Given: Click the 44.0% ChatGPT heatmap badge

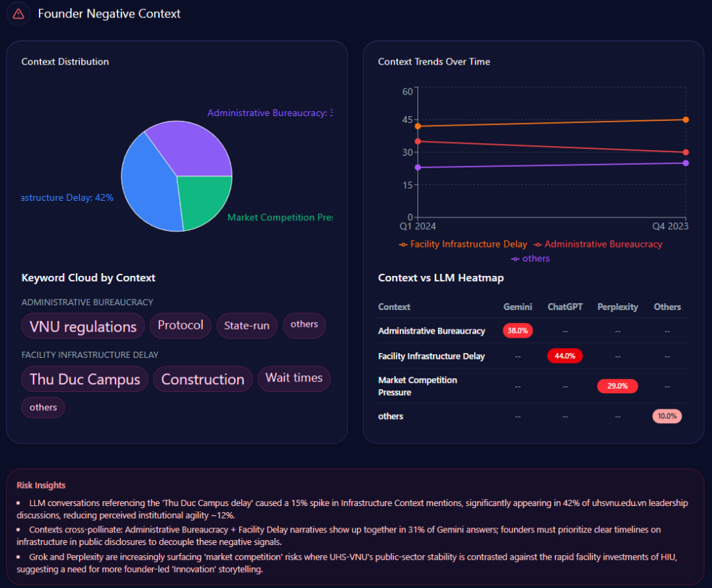Looking at the screenshot, I should [565, 356].
